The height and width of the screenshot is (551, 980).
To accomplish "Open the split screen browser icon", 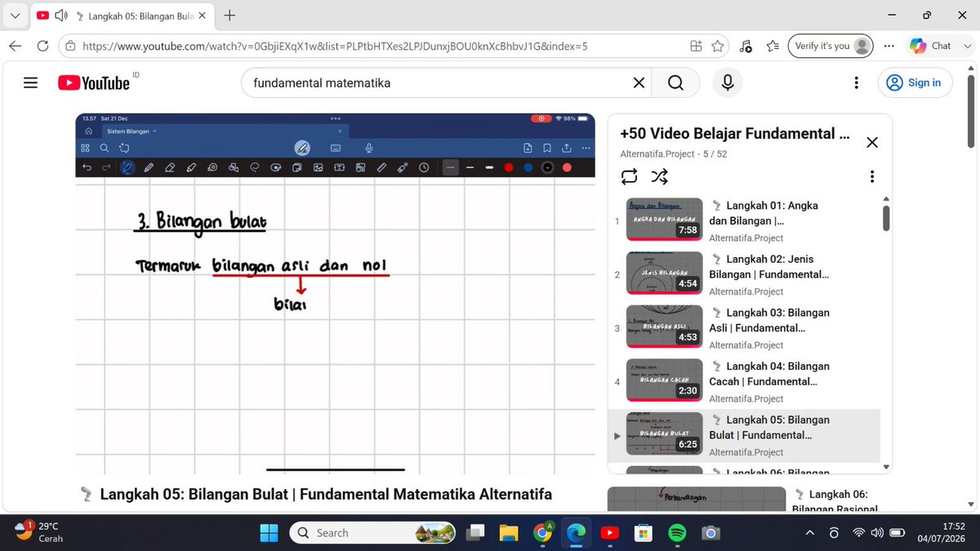I will pos(696,47).
